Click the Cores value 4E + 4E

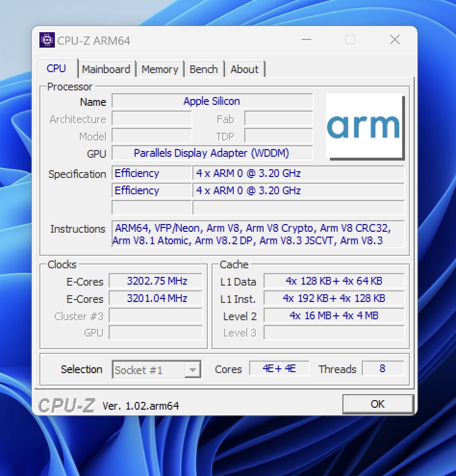point(279,368)
